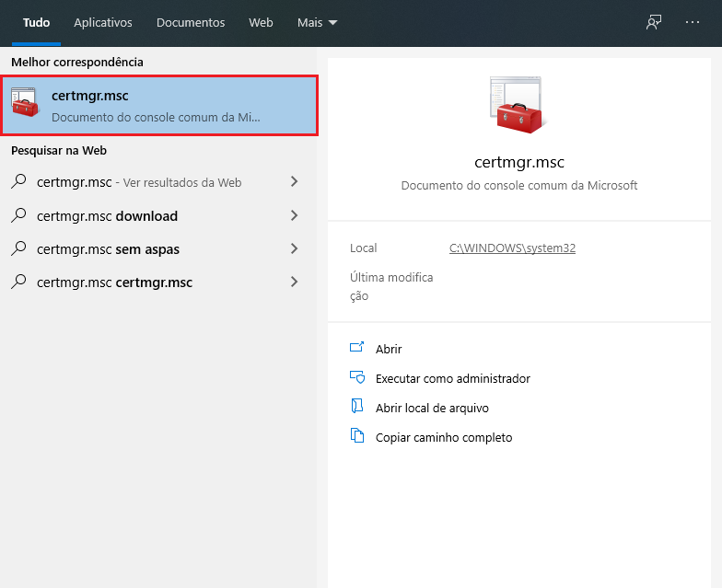This screenshot has height=588, width=722.
Task: Click the Abrir local de arquivo file icon
Action: (357, 407)
